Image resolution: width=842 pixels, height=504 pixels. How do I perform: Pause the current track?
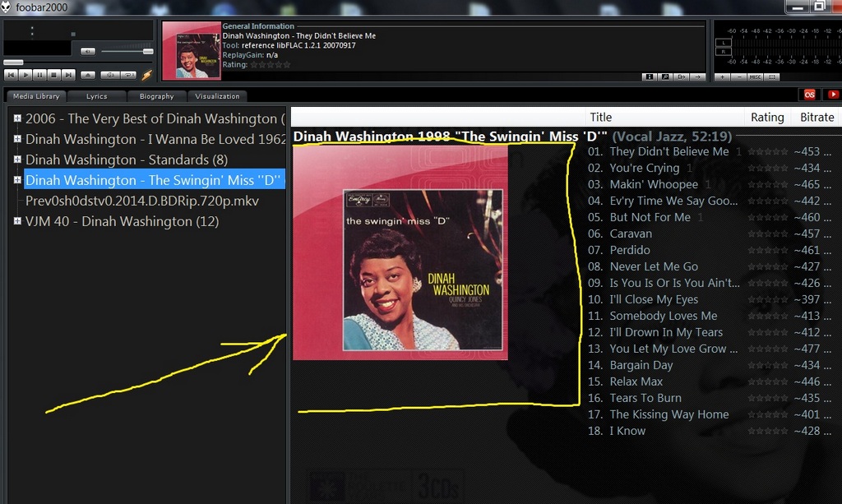(x=39, y=75)
